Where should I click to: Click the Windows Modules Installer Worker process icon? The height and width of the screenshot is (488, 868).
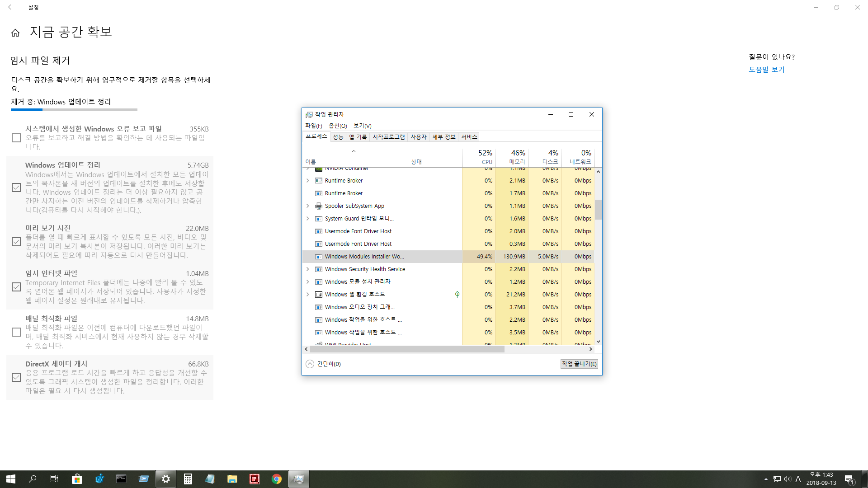[319, 257]
